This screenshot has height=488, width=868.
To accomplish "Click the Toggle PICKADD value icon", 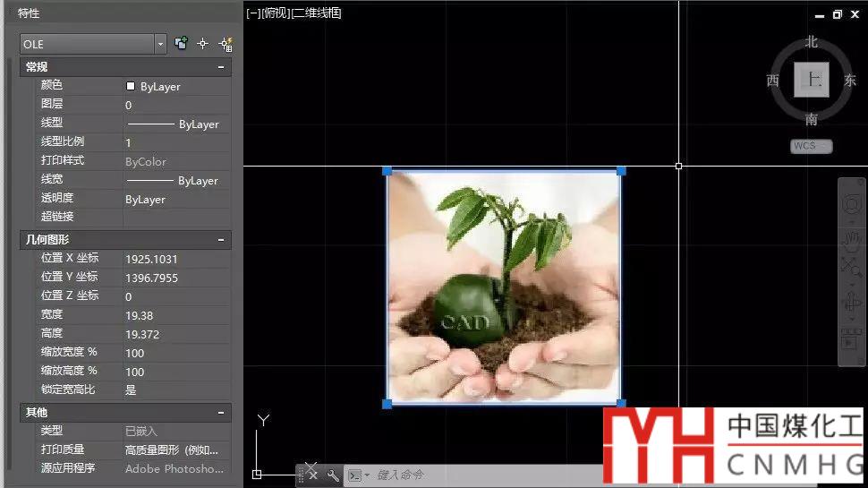I will pos(182,43).
